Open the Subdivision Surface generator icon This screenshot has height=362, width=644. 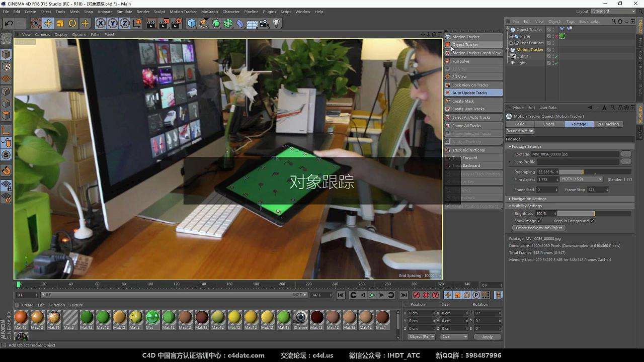[216, 23]
